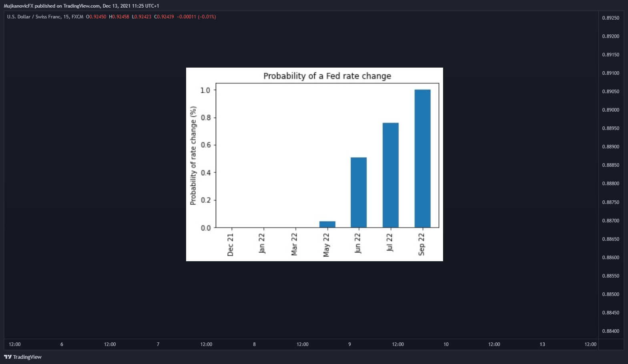The width and height of the screenshot is (628, 364).
Task: Click price axis label 0.88900
Action: [610, 147]
